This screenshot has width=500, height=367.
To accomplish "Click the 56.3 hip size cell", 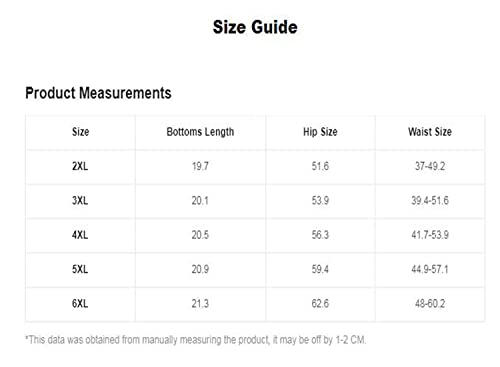I will [x=320, y=235].
